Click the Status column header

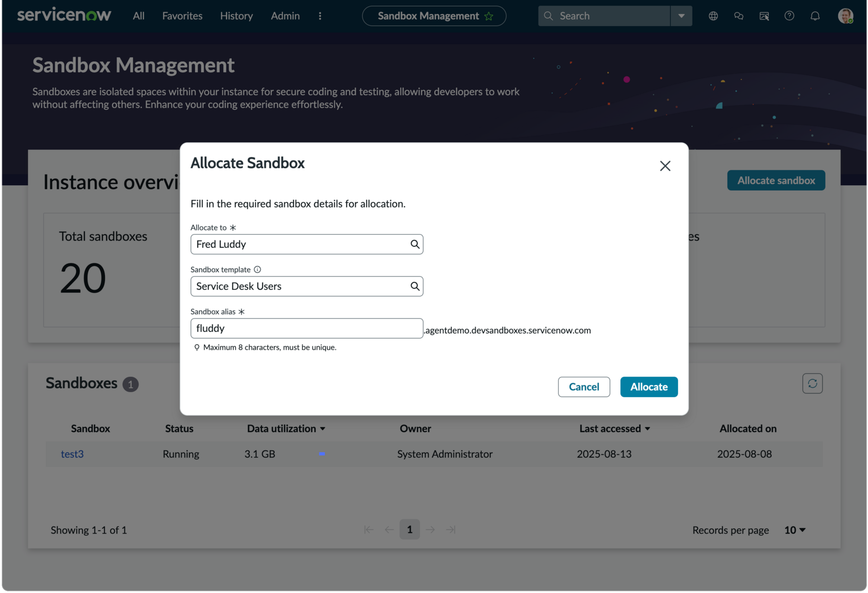179,428
